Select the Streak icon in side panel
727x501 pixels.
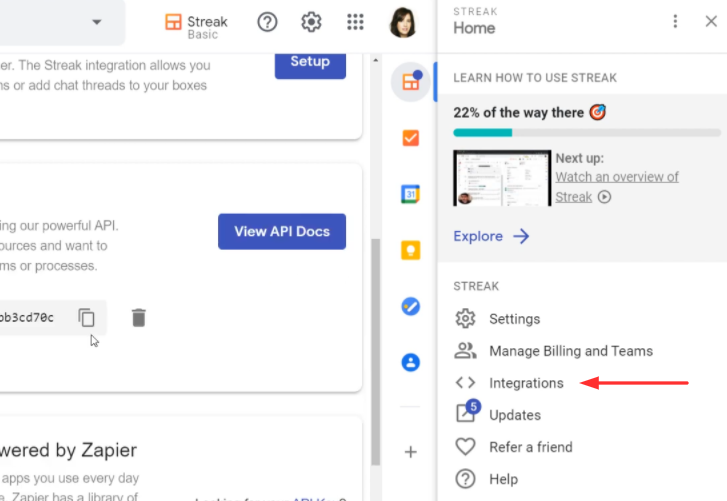[411, 82]
